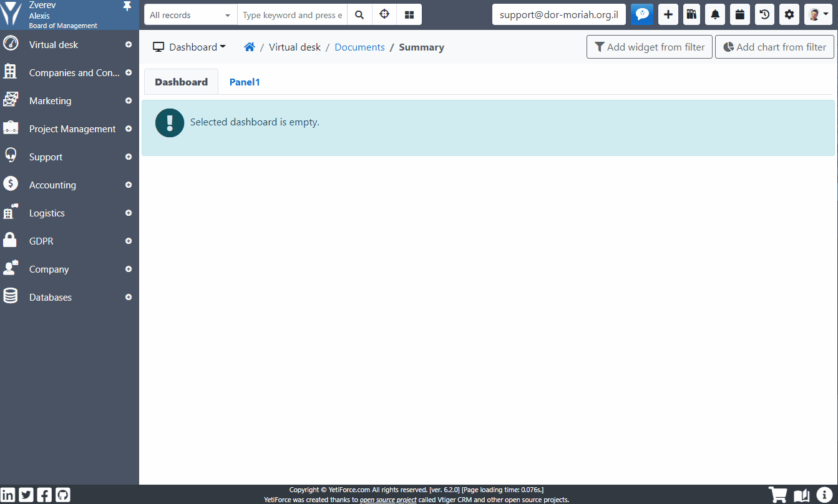838x504 pixels.
Task: Switch to the Panel1 tab
Action: tap(245, 82)
